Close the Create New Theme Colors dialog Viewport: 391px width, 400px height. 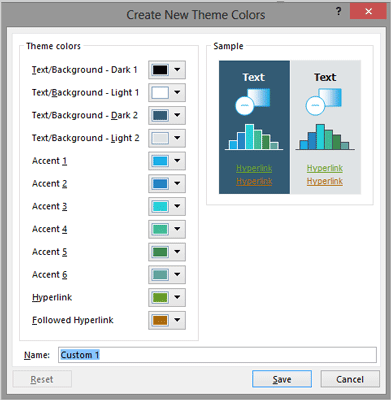tap(368, 11)
